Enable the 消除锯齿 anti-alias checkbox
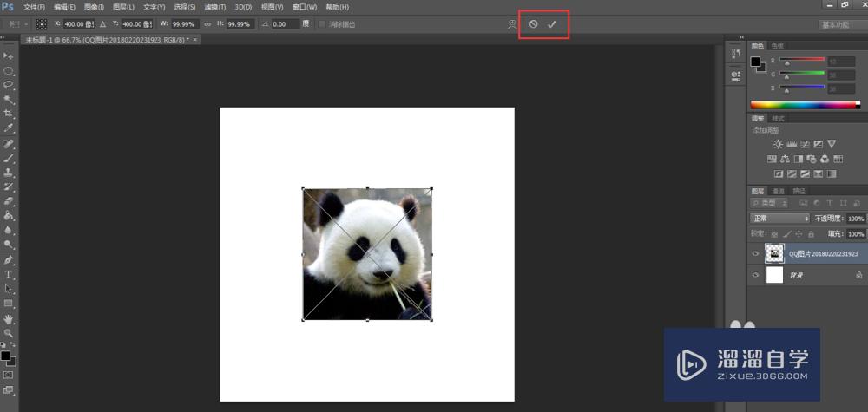The height and width of the screenshot is (412, 868). [323, 24]
